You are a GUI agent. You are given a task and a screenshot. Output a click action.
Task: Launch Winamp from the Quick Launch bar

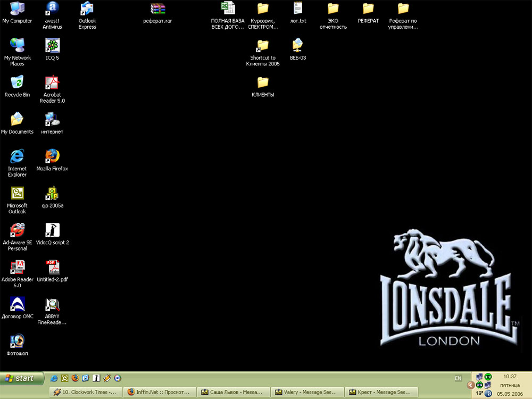107,378
